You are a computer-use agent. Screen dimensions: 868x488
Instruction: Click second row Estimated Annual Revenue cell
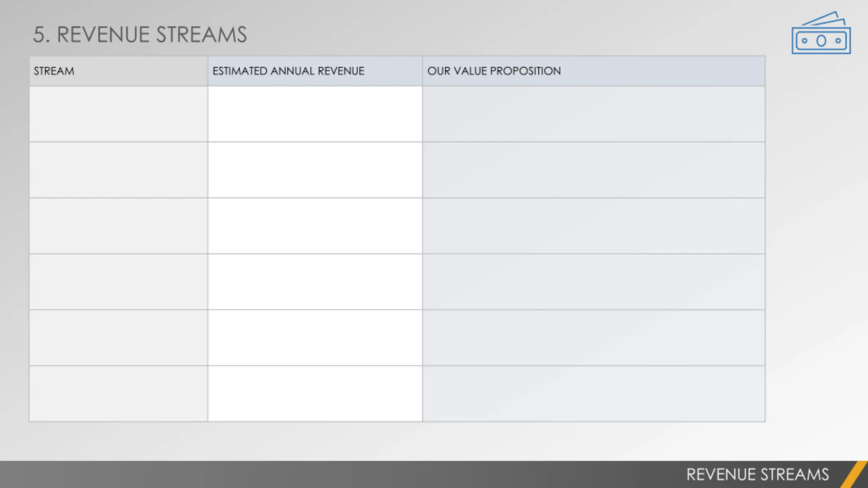click(x=315, y=170)
